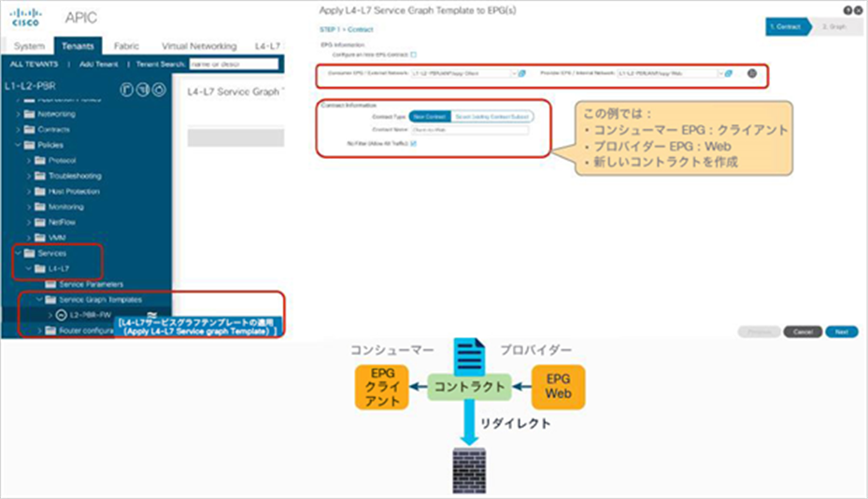Click the dark round add icon after Provider EPG
This screenshot has height=499, width=868.
pyautogui.click(x=752, y=73)
